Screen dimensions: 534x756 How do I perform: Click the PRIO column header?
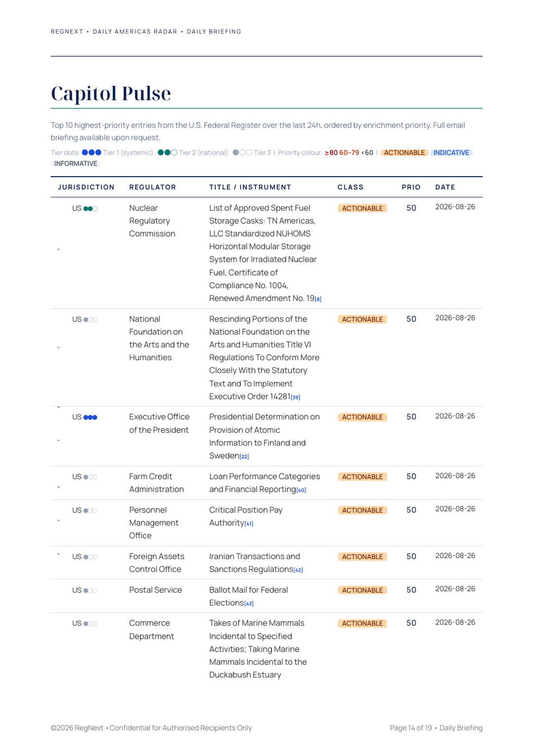pos(411,187)
